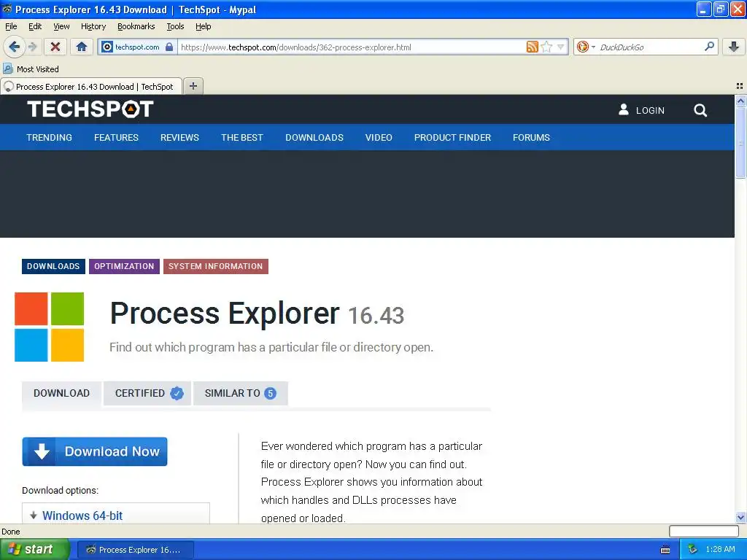Open the History menu

tap(93, 26)
